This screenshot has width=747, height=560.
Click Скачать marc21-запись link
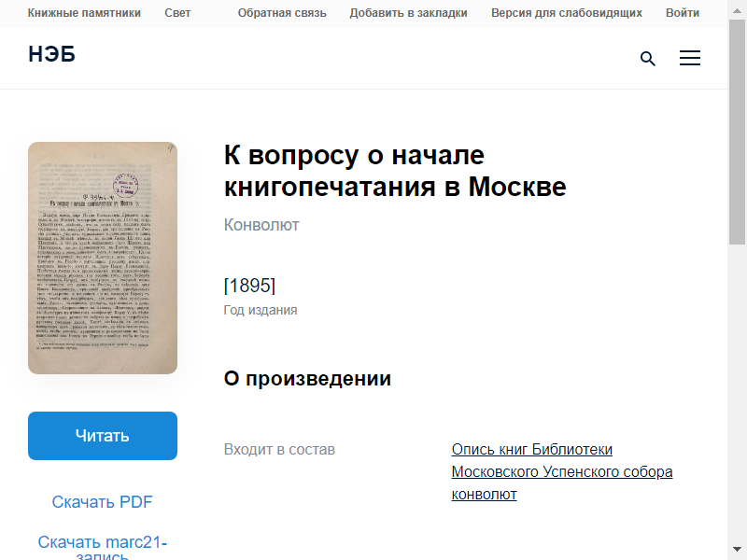pyautogui.click(x=102, y=544)
